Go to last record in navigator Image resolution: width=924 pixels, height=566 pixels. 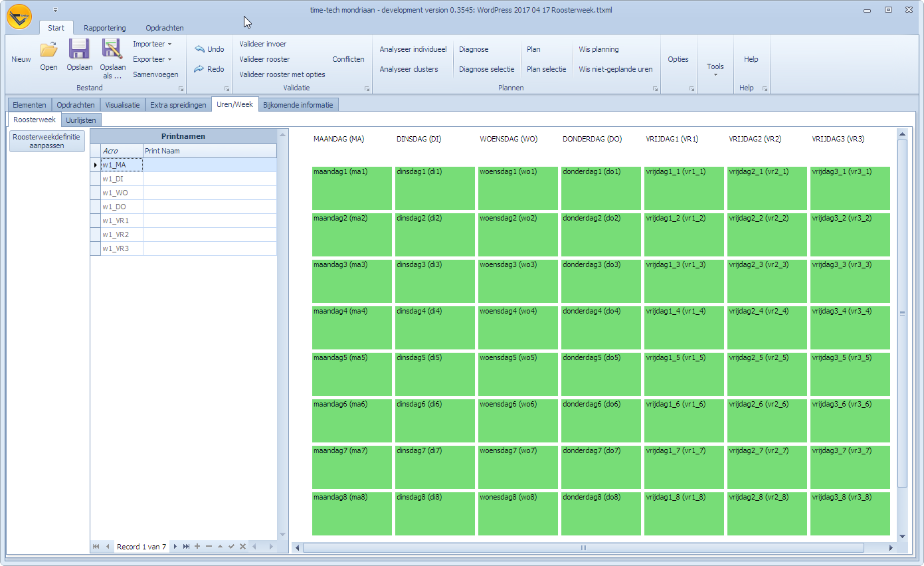click(187, 547)
